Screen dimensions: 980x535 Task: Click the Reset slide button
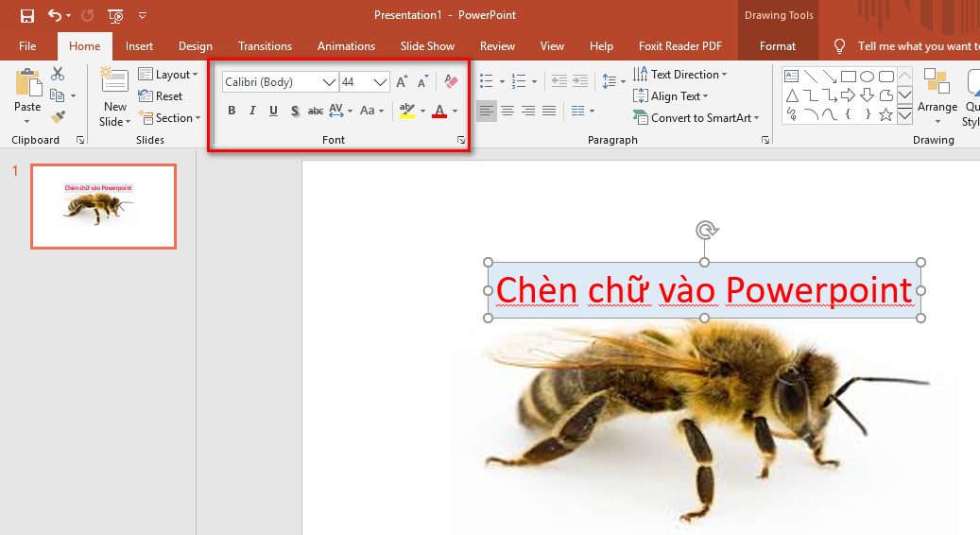pyautogui.click(x=162, y=96)
